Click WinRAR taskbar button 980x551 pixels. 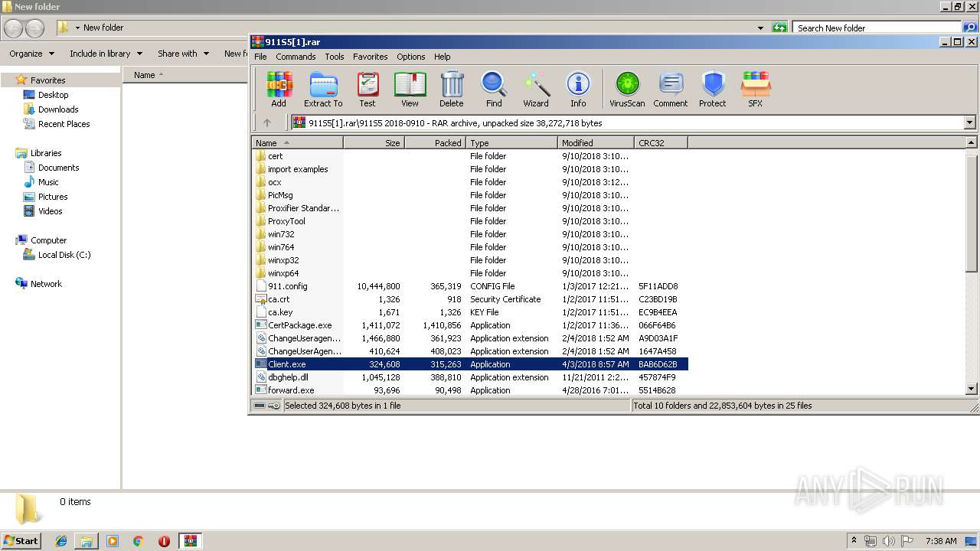[190, 541]
